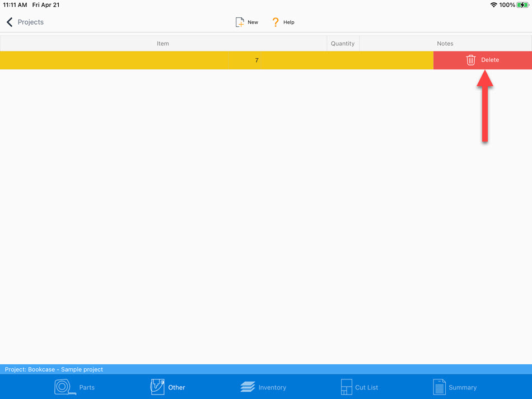Image resolution: width=532 pixels, height=399 pixels.
Task: Open the Parts tape measure icon
Action: tap(64, 387)
